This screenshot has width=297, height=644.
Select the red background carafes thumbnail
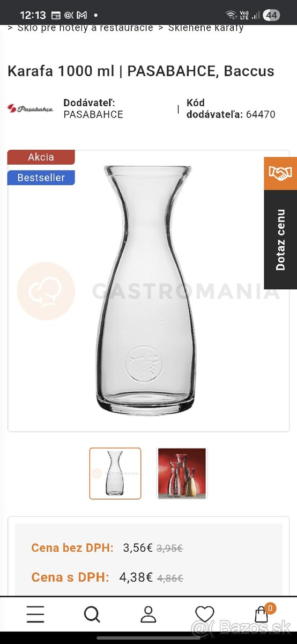click(x=182, y=473)
